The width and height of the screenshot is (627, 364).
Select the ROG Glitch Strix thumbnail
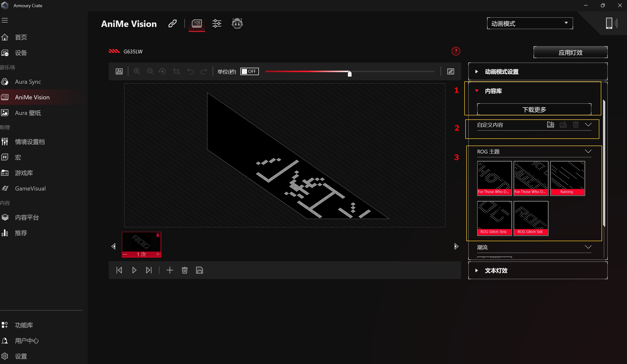pyautogui.click(x=494, y=218)
